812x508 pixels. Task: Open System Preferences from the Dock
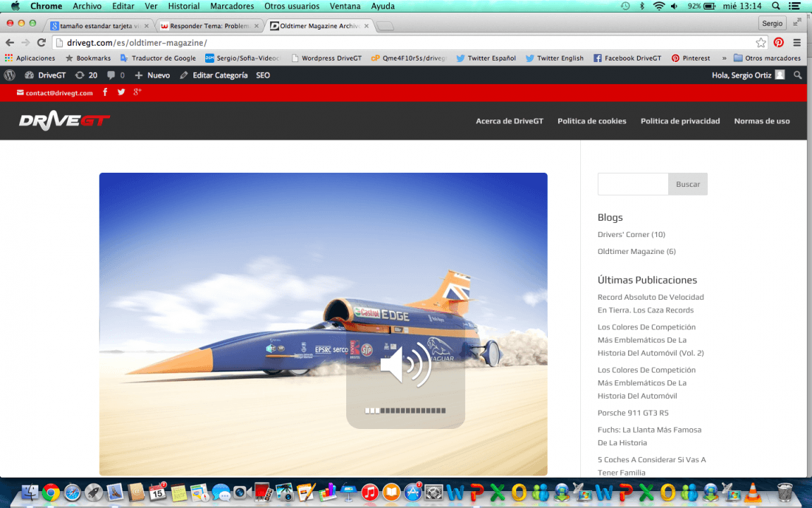[433, 492]
